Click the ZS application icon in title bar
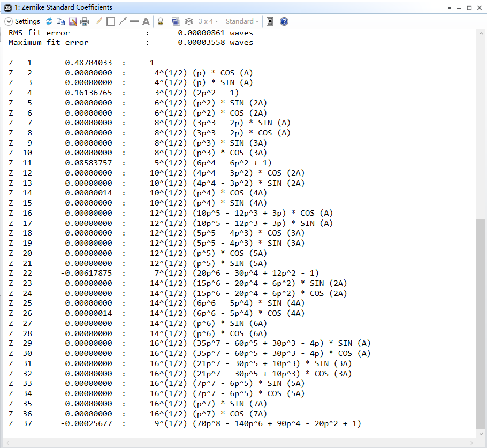Image resolution: width=487 pixels, height=448 pixels. [x=8, y=7]
